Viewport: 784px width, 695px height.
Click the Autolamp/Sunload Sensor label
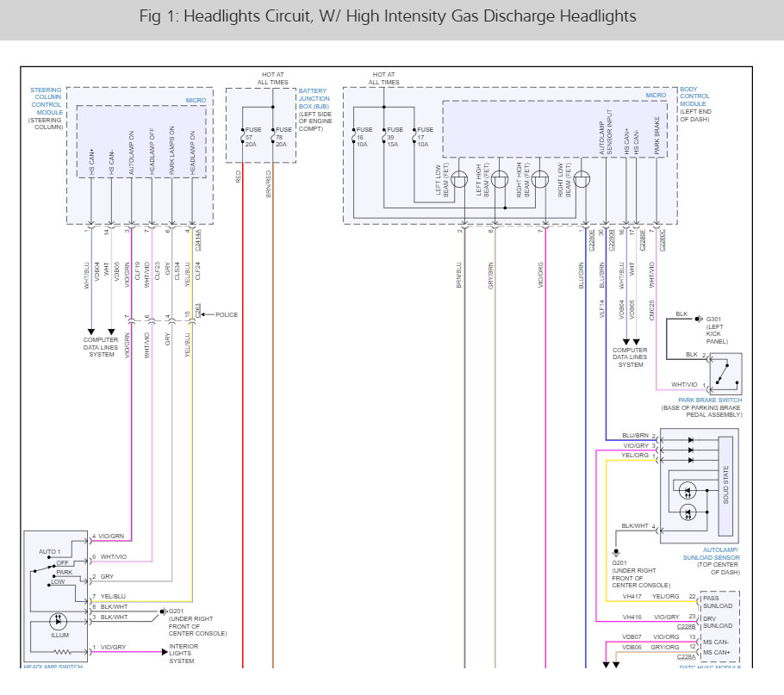click(712, 554)
